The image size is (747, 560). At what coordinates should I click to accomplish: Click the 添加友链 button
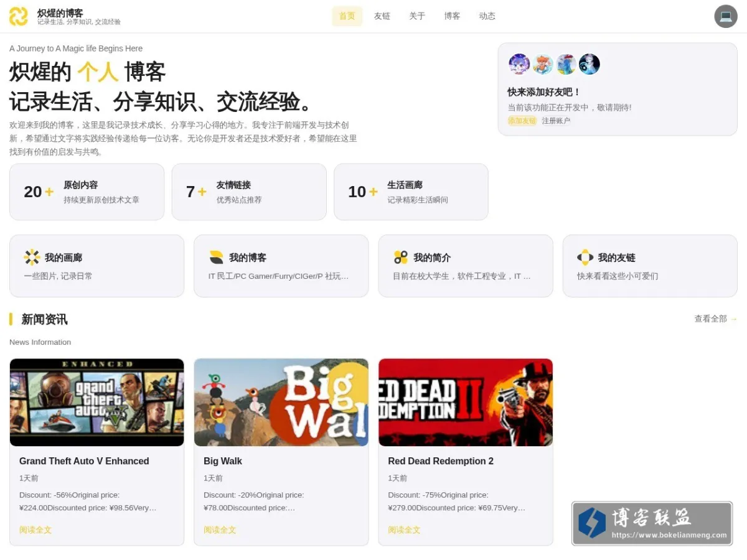[x=522, y=121]
